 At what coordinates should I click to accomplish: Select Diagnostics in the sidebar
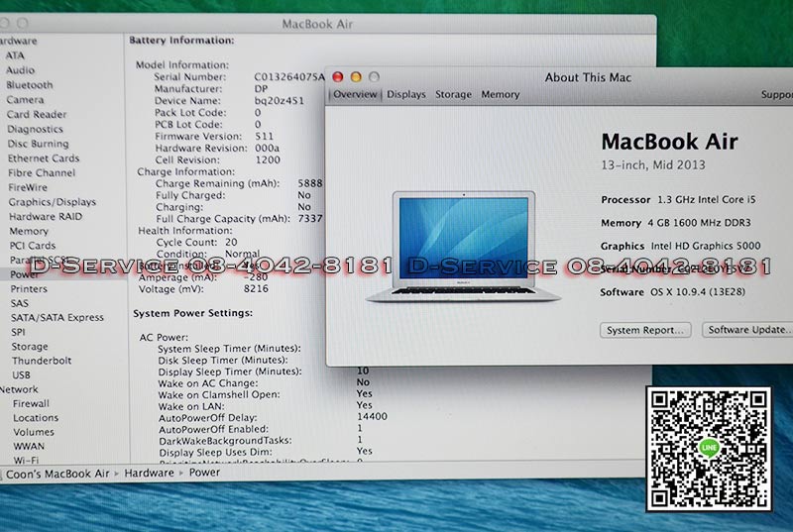tap(35, 129)
